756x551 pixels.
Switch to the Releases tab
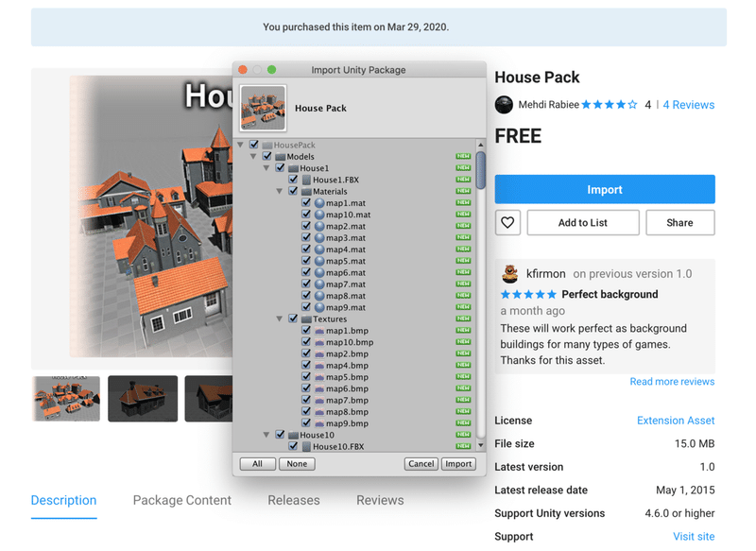(x=294, y=500)
